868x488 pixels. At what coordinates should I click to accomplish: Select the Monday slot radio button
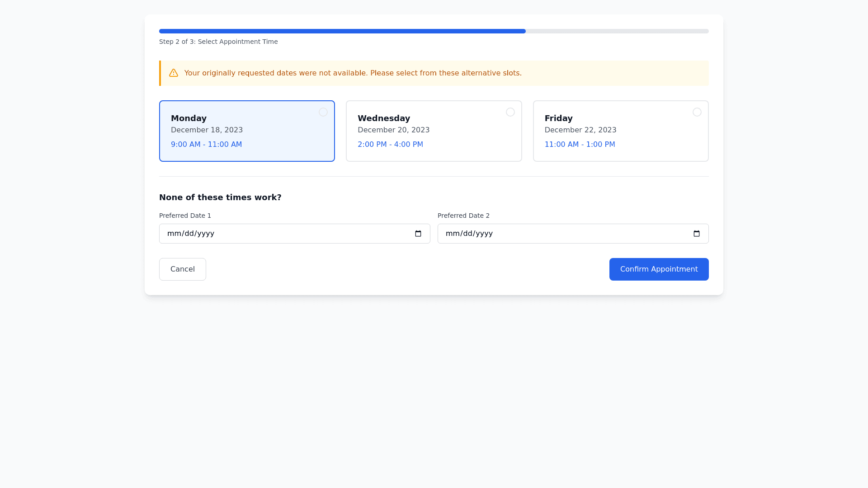pos(323,112)
